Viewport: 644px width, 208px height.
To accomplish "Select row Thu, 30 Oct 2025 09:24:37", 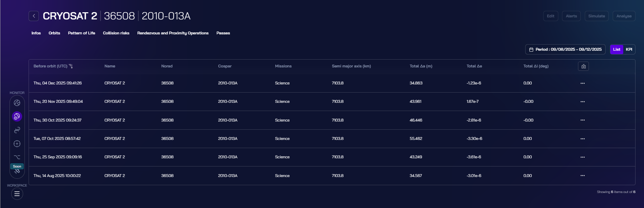I will pyautogui.click(x=332, y=120).
